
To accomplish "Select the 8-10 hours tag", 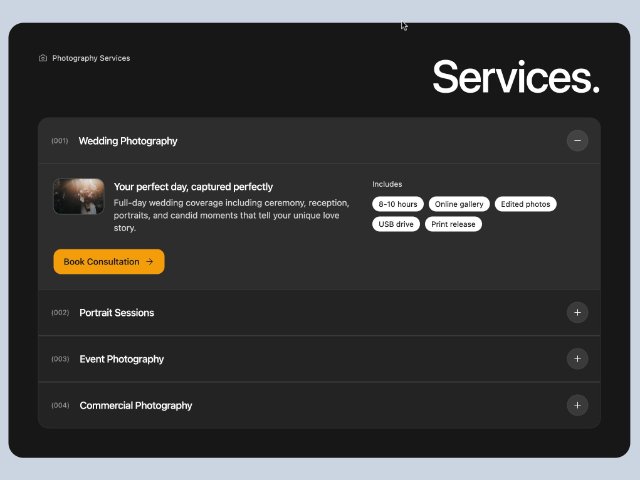I will coord(398,204).
